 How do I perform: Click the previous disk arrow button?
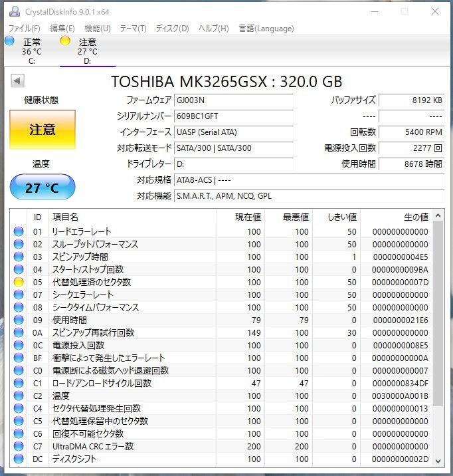17,80
